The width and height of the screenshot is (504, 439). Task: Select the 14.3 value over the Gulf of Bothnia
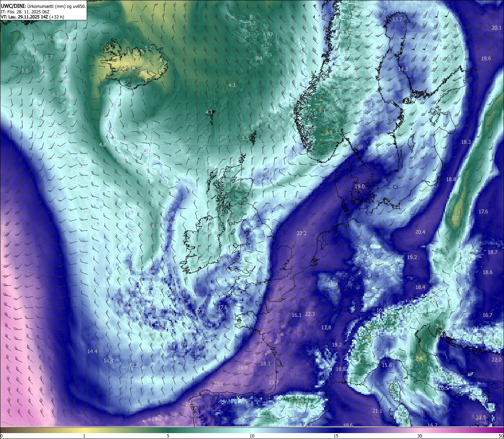403,69
